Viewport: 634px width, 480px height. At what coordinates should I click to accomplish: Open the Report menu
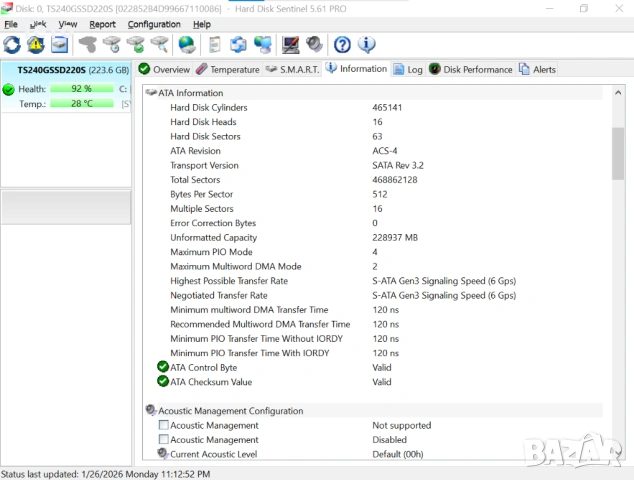pos(102,24)
